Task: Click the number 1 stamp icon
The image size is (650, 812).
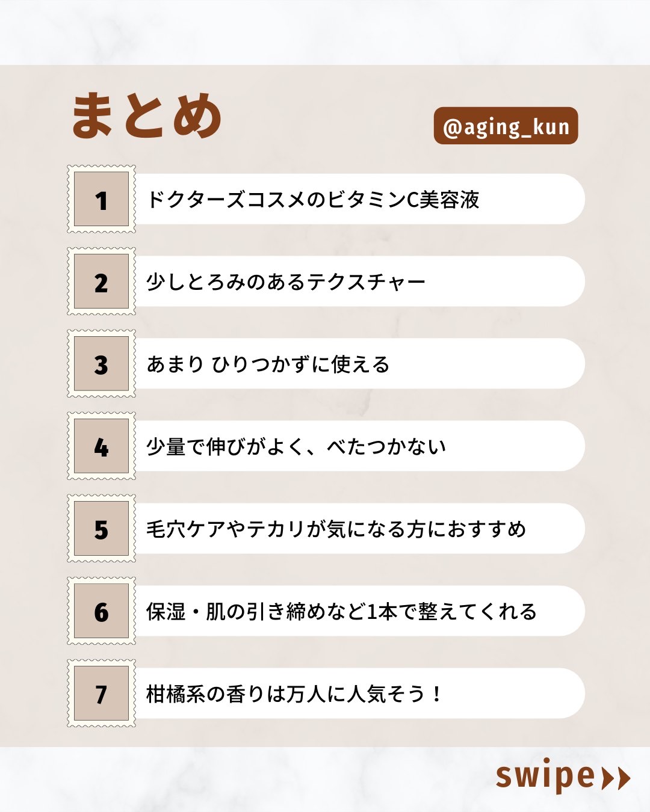Action: [101, 199]
